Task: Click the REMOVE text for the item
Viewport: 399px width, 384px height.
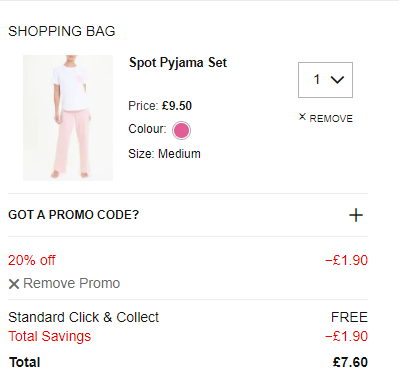Action: point(331,119)
